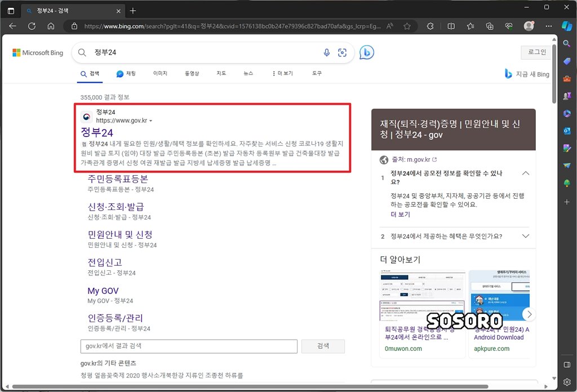Collapse the first FAQ about 공모전 정보
The height and width of the screenshot is (392, 577).
pyautogui.click(x=526, y=173)
